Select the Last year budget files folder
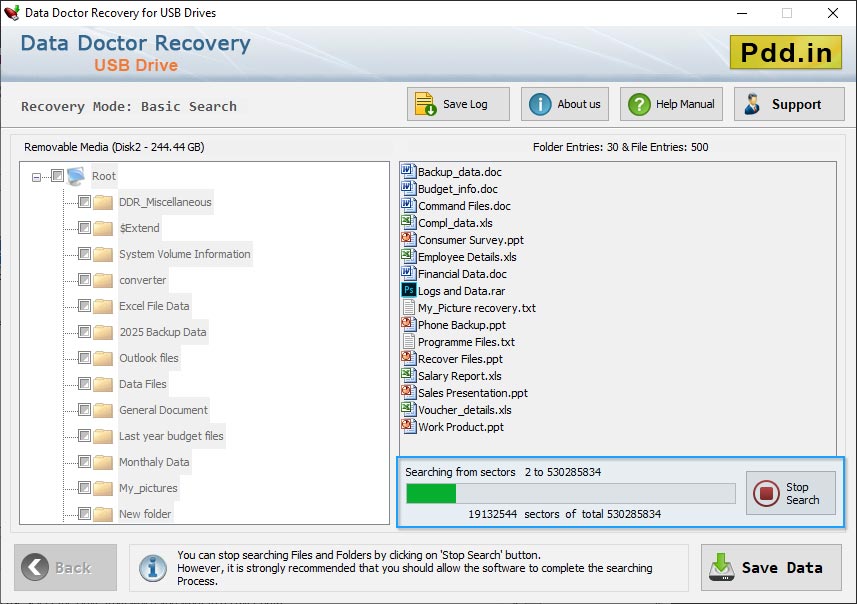857x604 pixels. pyautogui.click(x=171, y=436)
